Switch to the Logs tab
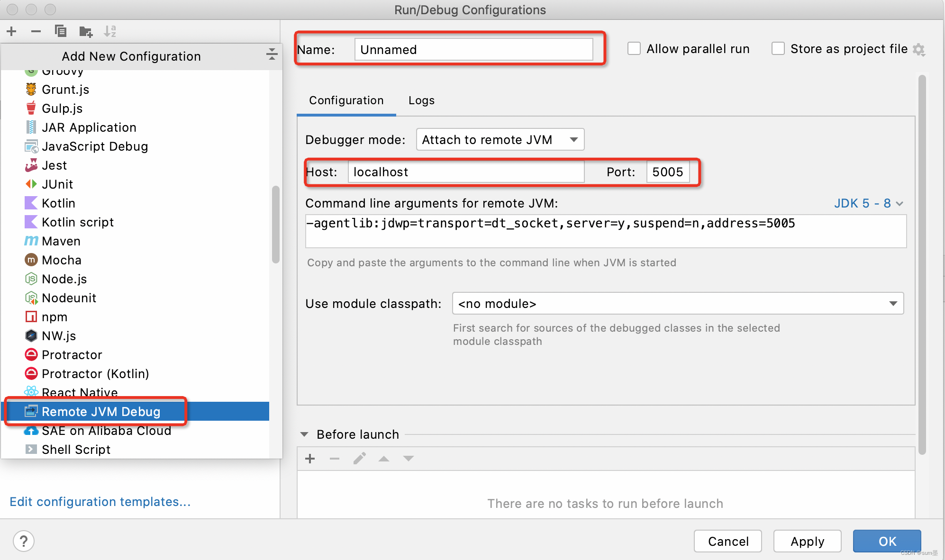The image size is (945, 560). 420,100
